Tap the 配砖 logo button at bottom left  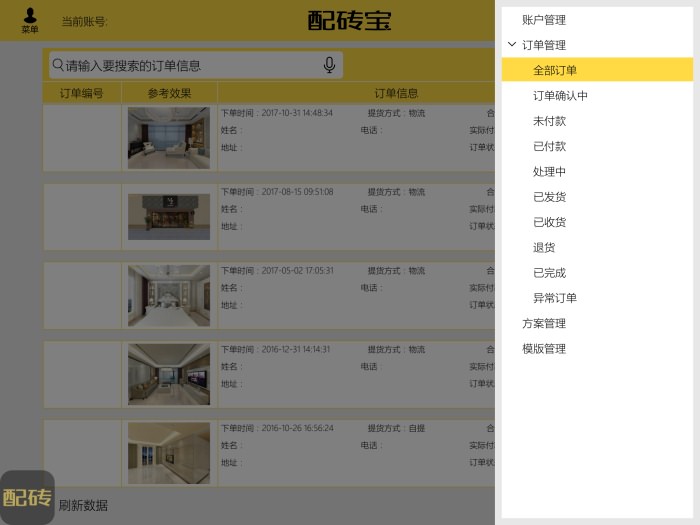pos(27,497)
